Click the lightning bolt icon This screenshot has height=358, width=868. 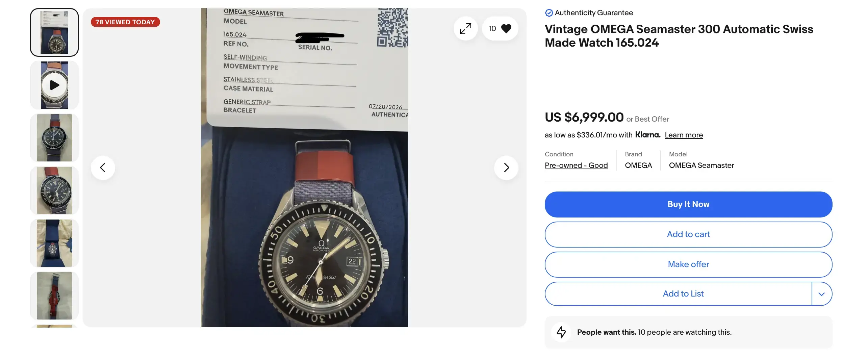tap(561, 332)
